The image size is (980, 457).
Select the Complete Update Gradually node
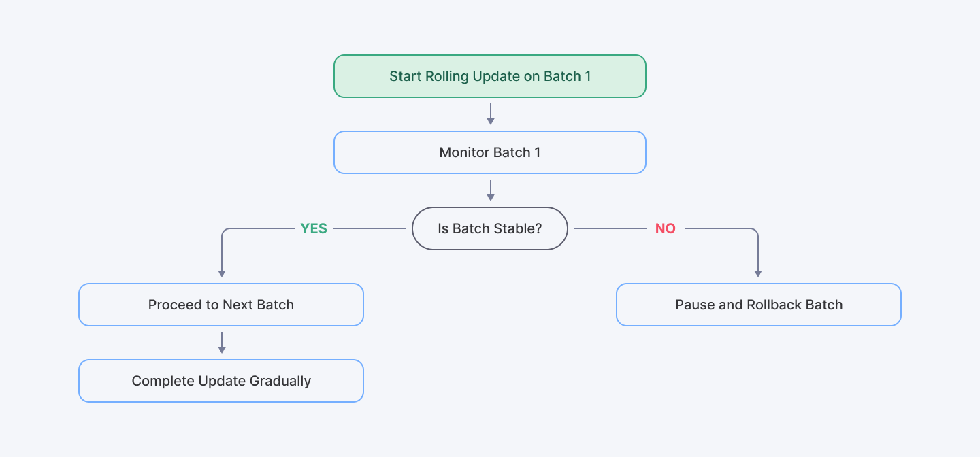coord(221,381)
